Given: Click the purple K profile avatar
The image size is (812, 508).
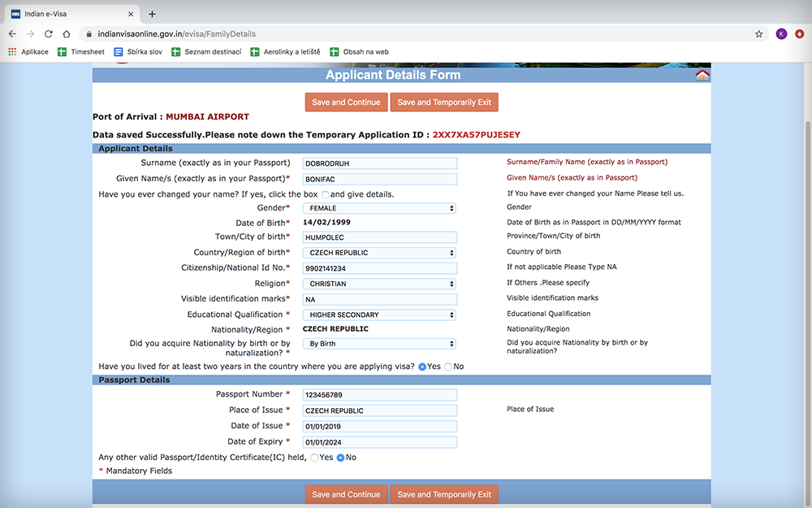Looking at the screenshot, I should point(781,34).
